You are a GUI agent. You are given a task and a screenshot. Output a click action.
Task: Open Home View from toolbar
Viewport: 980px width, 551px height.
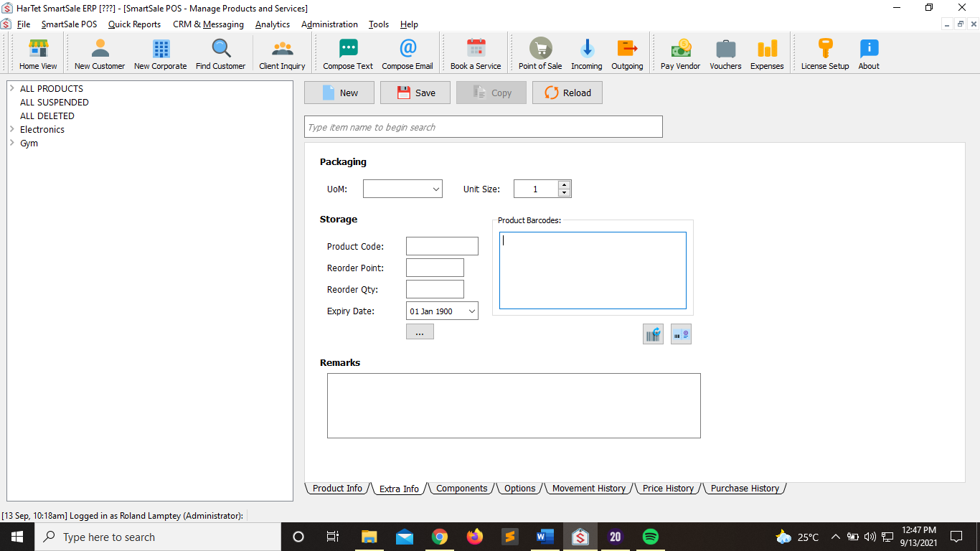[38, 54]
